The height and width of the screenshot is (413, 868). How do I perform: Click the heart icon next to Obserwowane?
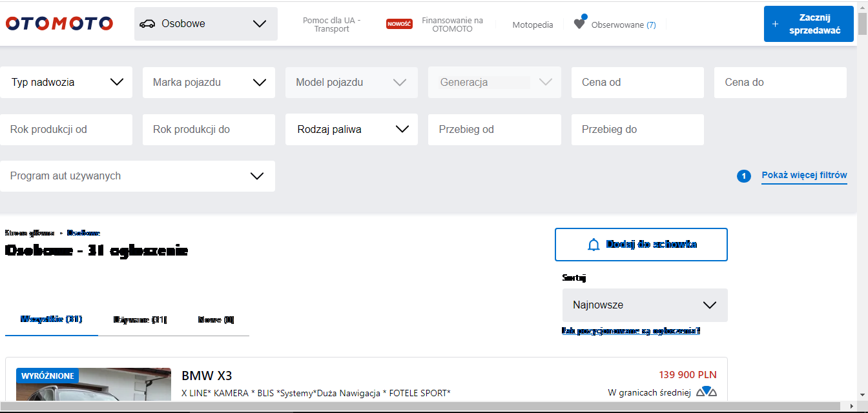click(579, 24)
